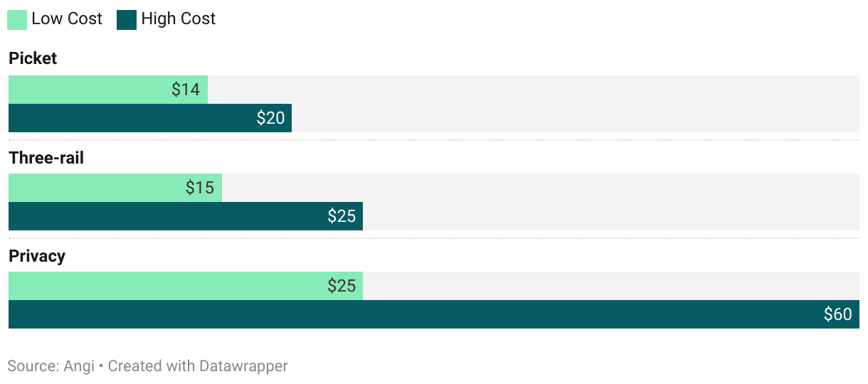Viewport: 868px width, 384px height.
Task: Select the Privacy low cost $25 bar
Action: 186,286
